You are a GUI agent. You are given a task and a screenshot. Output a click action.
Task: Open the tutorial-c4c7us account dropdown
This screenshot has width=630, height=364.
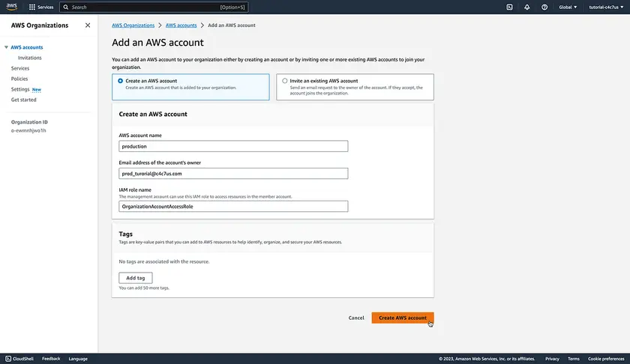coord(606,7)
